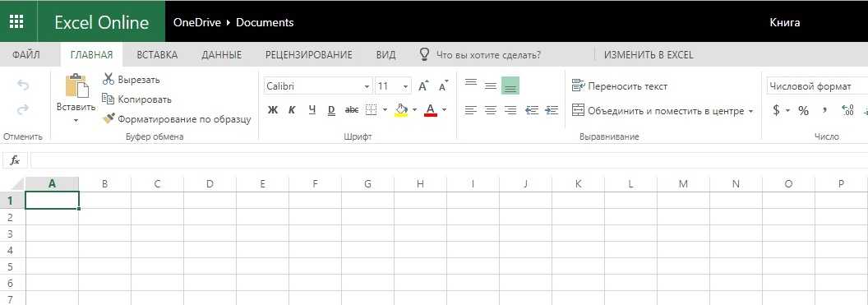Click Excel Online title link
This screenshot has width=868, height=305.
[x=101, y=22]
